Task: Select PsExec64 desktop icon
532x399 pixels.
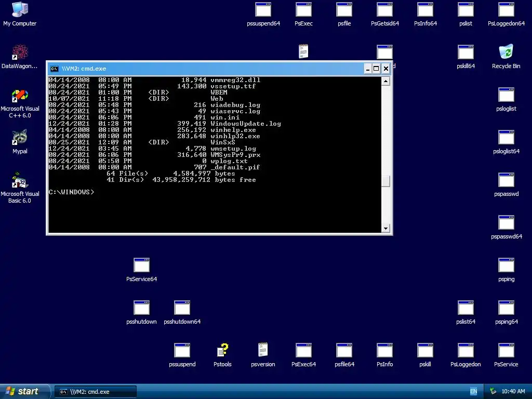Action: (x=303, y=355)
